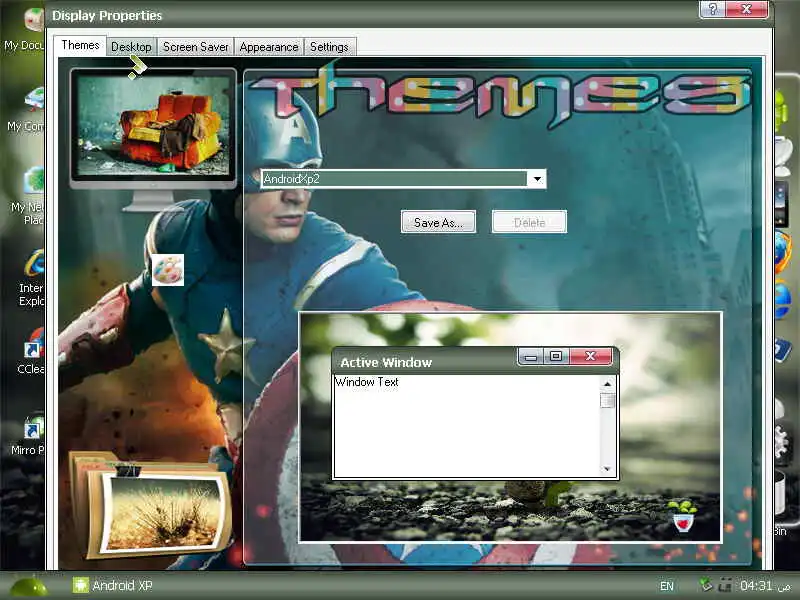The image size is (800, 600).
Task: Open the Display Properties help button
Action: point(712,9)
